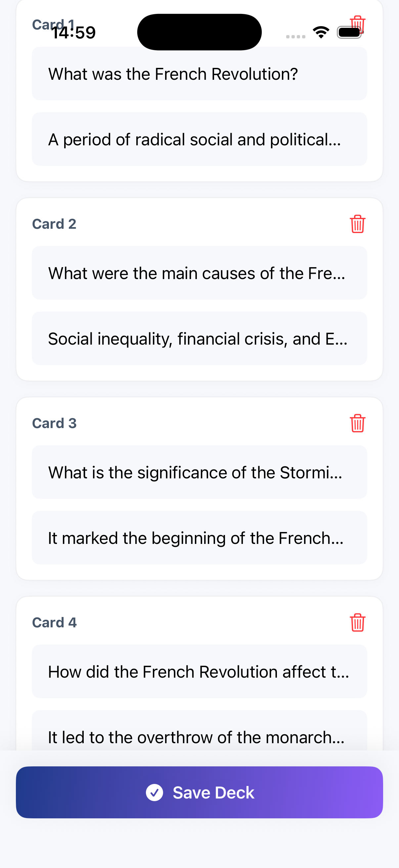Tap the trash icon for Card 2
The image size is (399, 868).
point(357,224)
